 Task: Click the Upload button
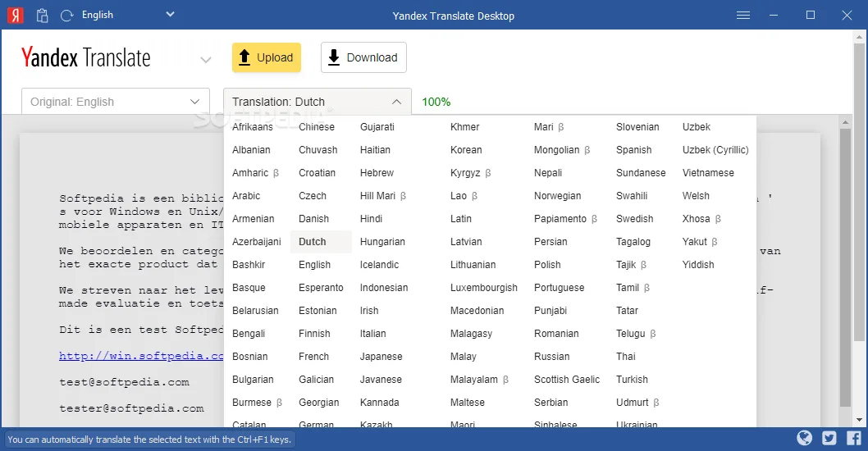tap(267, 57)
